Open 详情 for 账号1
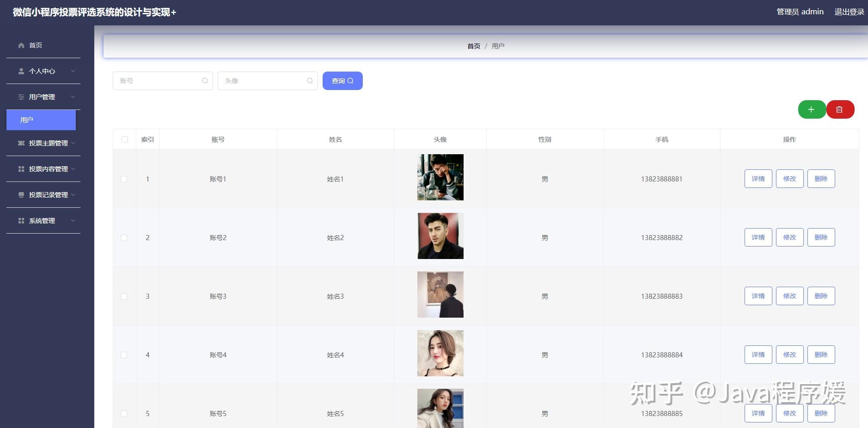The width and height of the screenshot is (868, 428). (758, 179)
